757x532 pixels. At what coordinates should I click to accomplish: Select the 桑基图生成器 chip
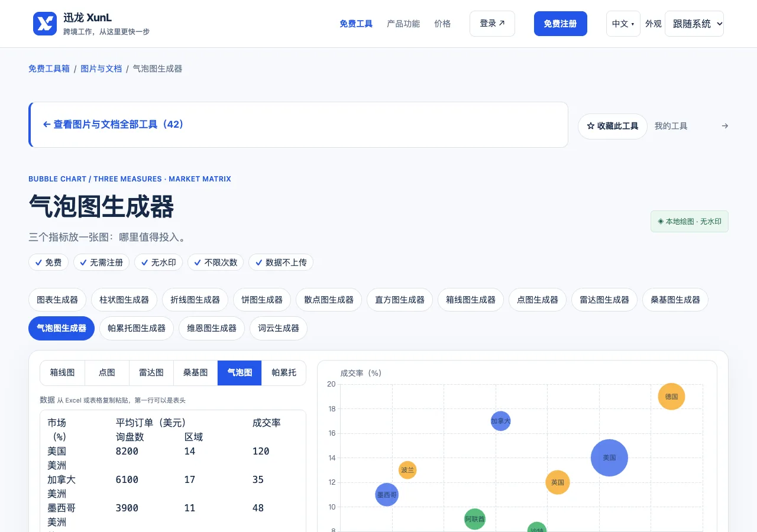(x=675, y=300)
